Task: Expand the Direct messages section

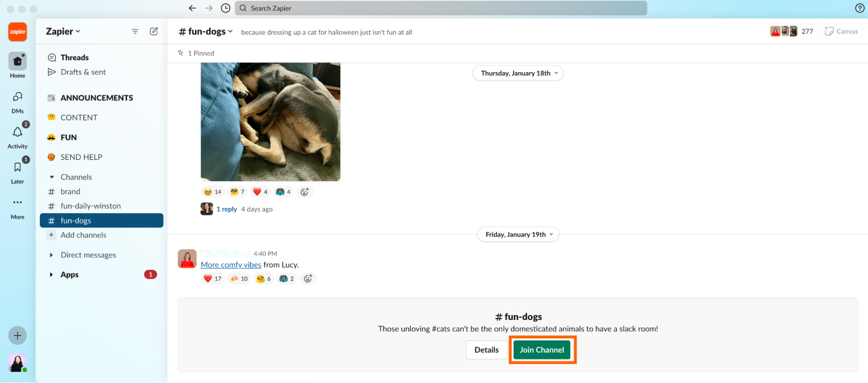Action: [x=51, y=255]
